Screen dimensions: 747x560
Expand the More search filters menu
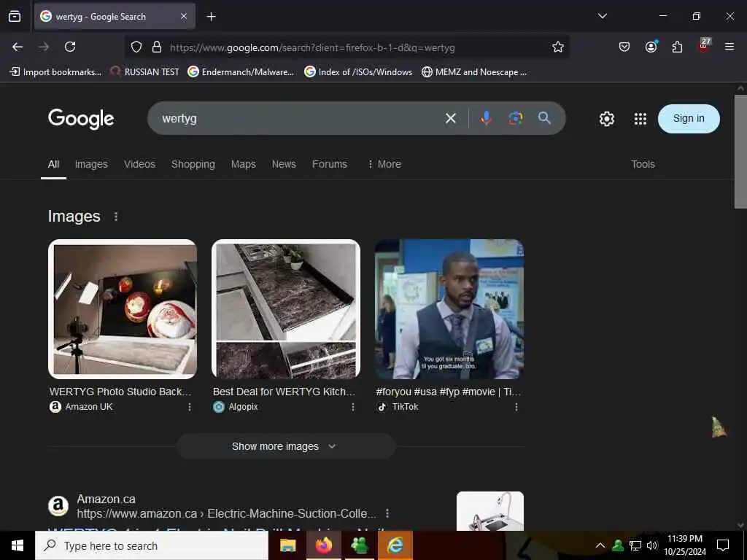coord(384,164)
